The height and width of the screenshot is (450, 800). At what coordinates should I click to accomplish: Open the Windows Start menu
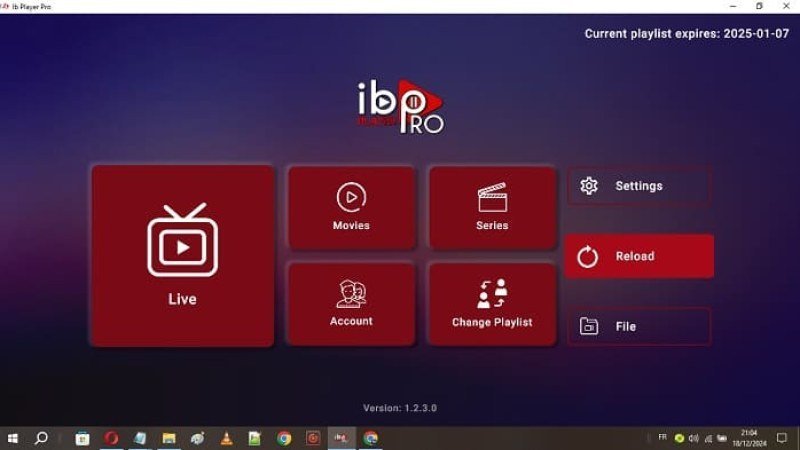(x=13, y=438)
